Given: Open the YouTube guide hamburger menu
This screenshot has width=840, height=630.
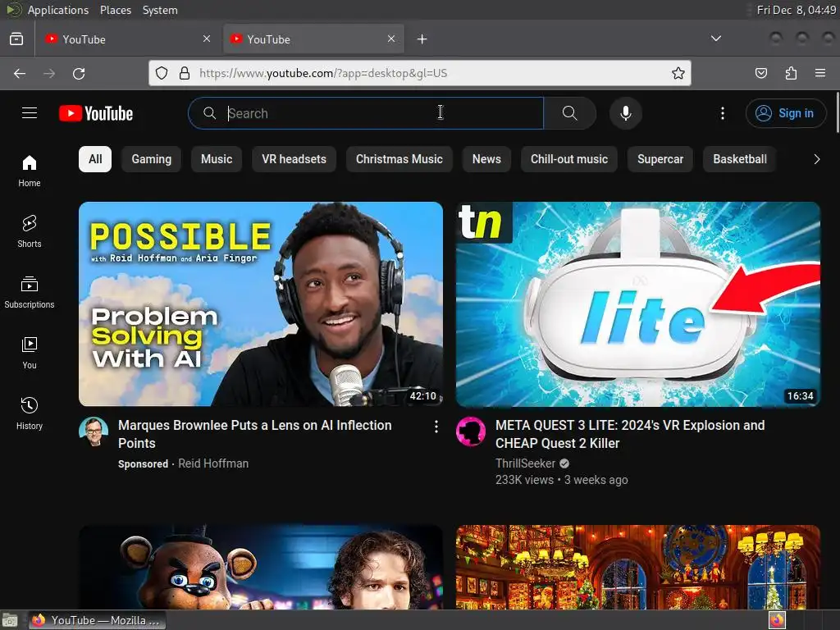Looking at the screenshot, I should pos(30,113).
